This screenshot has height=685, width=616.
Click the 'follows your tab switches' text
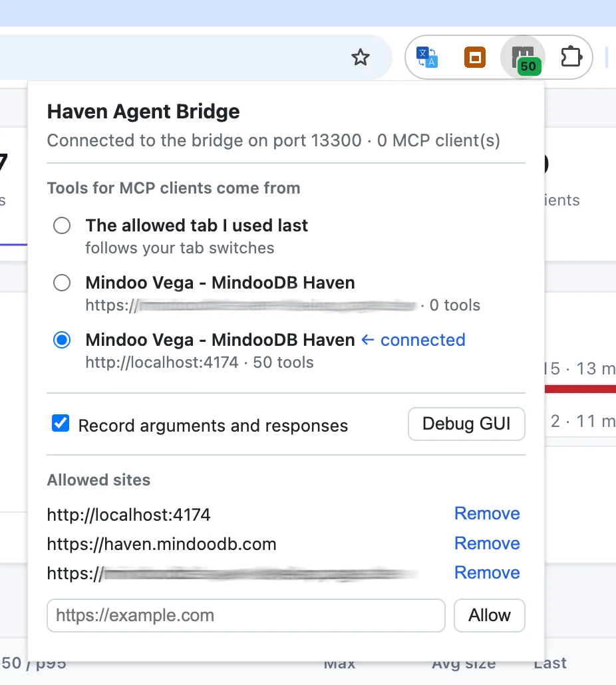(180, 247)
